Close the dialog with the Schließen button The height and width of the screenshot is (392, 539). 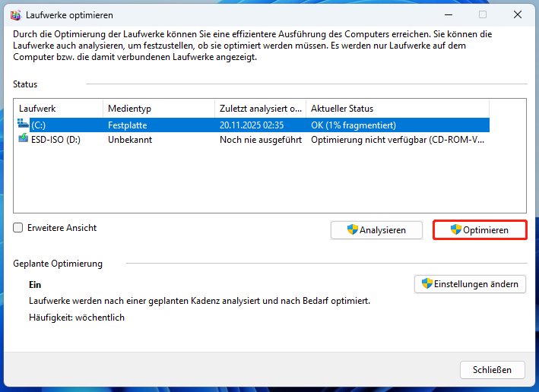[493, 370]
